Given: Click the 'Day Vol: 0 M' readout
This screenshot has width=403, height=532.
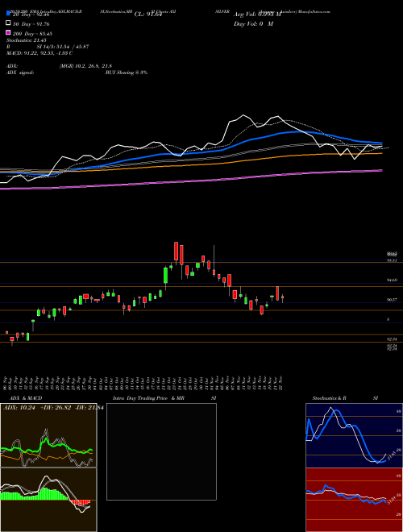Looking at the screenshot, I should pyautogui.click(x=253, y=23).
